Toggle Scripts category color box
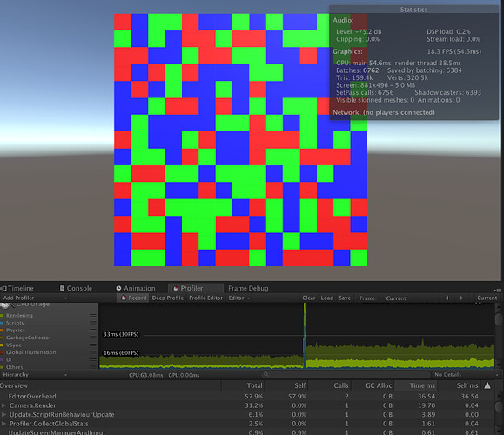Image resolution: width=504 pixels, height=435 pixels. [2, 323]
